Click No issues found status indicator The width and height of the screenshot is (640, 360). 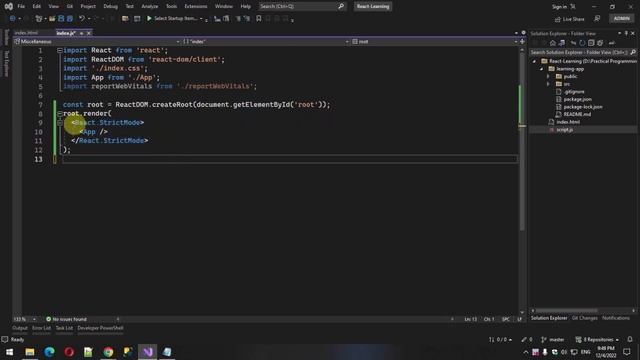coord(67,319)
